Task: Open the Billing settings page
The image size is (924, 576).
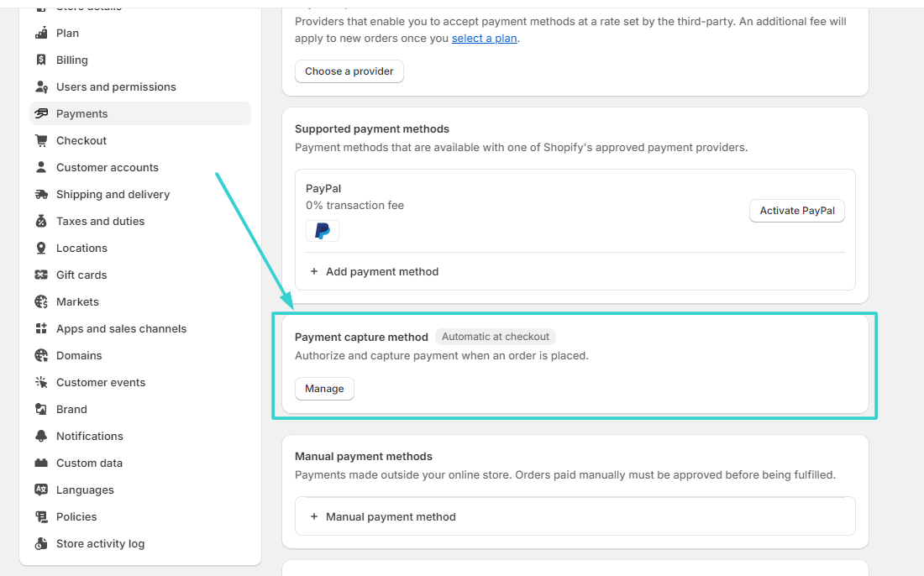Action: (73, 60)
